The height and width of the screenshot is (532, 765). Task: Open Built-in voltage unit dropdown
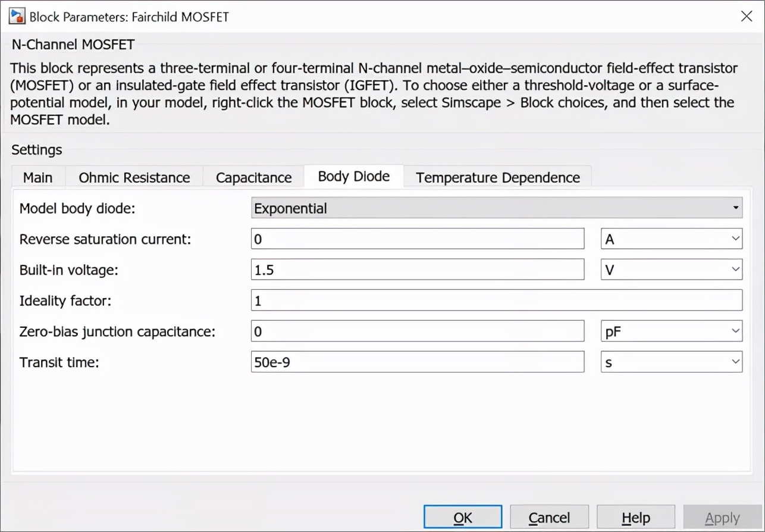(672, 270)
